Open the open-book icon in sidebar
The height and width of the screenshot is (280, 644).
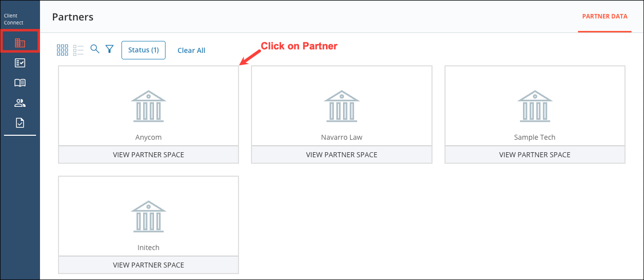coord(20,83)
